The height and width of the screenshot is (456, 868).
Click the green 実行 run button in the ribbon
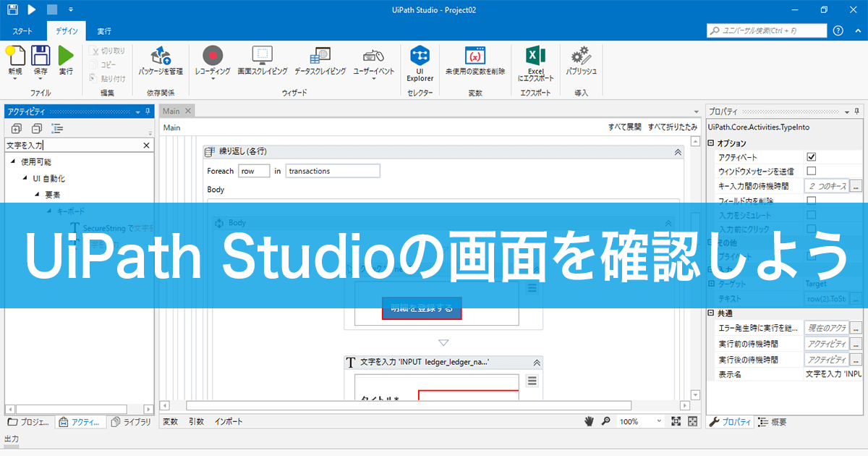pyautogui.click(x=66, y=61)
